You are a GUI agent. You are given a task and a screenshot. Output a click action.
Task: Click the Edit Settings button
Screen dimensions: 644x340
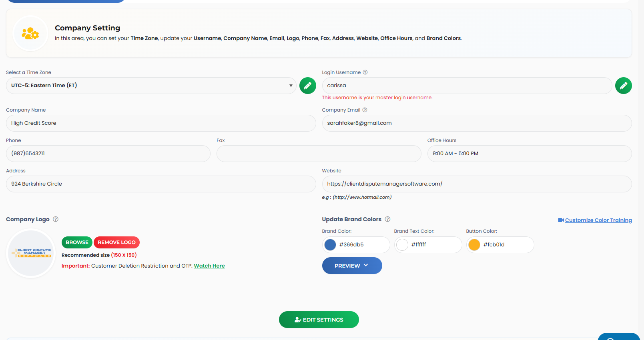click(319, 320)
